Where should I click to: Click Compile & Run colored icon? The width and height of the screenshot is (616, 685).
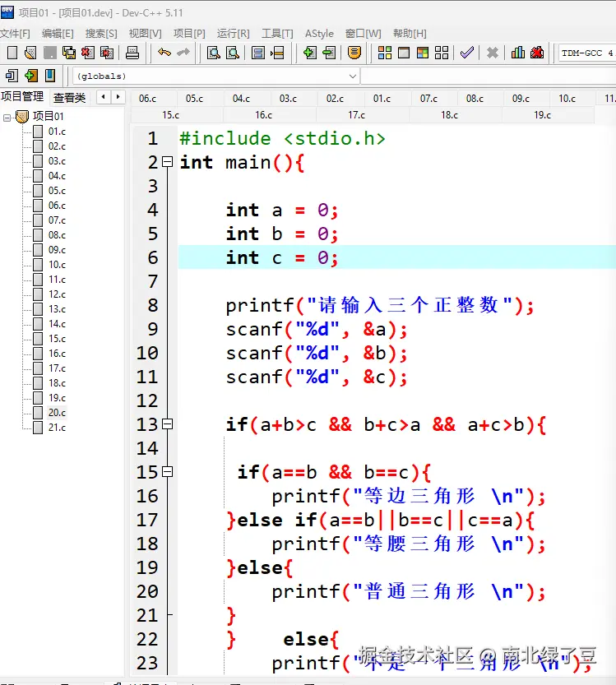423,53
